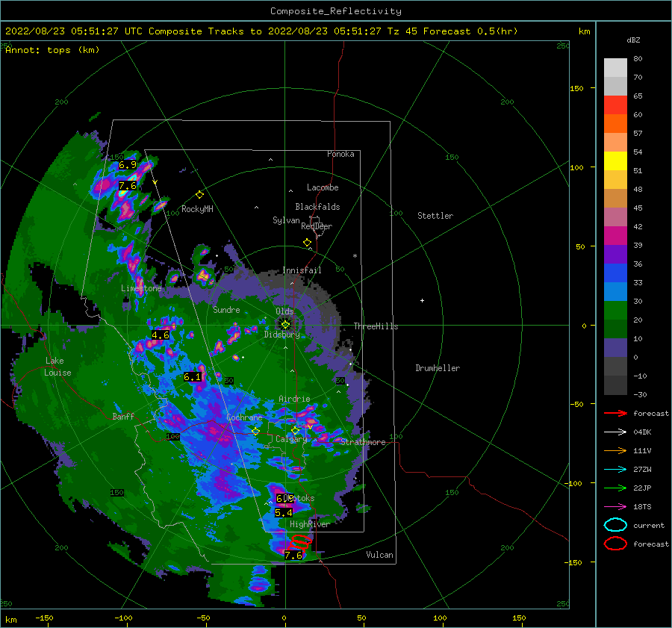Click the red forecast arrow in legend
Image resolution: width=672 pixels, height=628 pixels.
coord(615,413)
